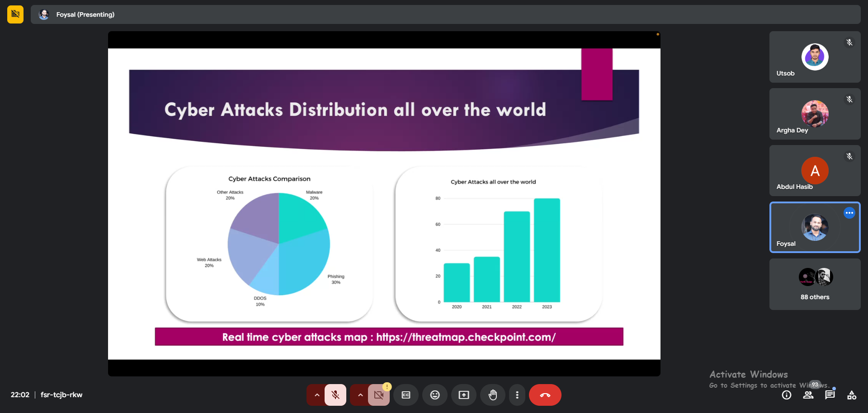This screenshot has height=413, width=868.
Task: Open the three-dot more options menu
Action: point(517,395)
